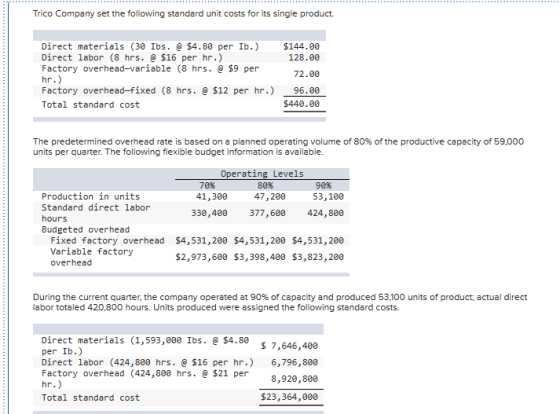Click the $144.00 direct materials unit cost
This screenshot has height=414, width=560.
[x=301, y=47]
